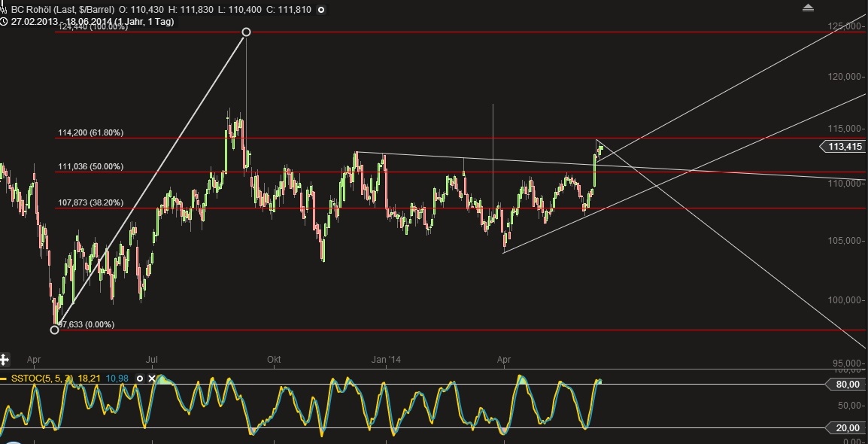Click the clock icon next to the date range
The image size is (868, 444).
coord(5,22)
